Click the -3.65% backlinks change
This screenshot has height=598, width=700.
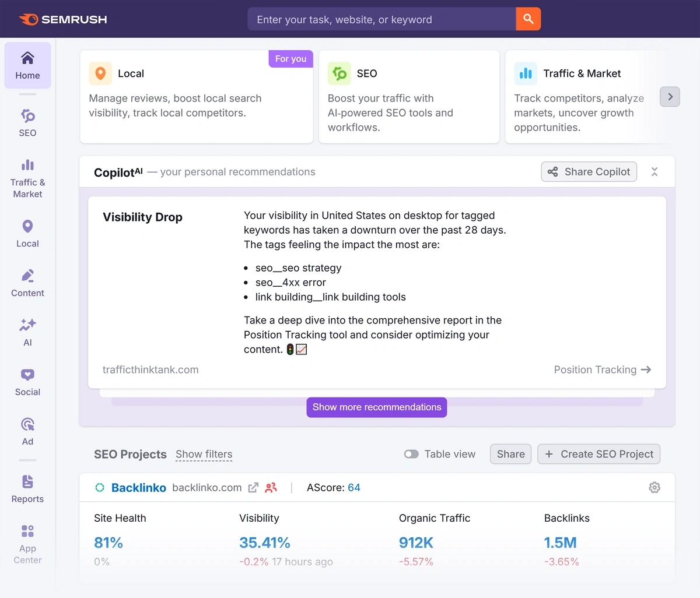pyautogui.click(x=562, y=562)
